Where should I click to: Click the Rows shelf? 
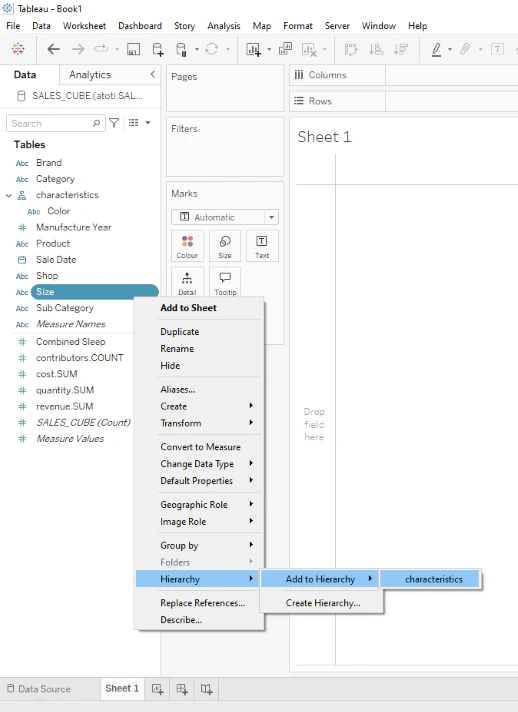click(x=404, y=101)
